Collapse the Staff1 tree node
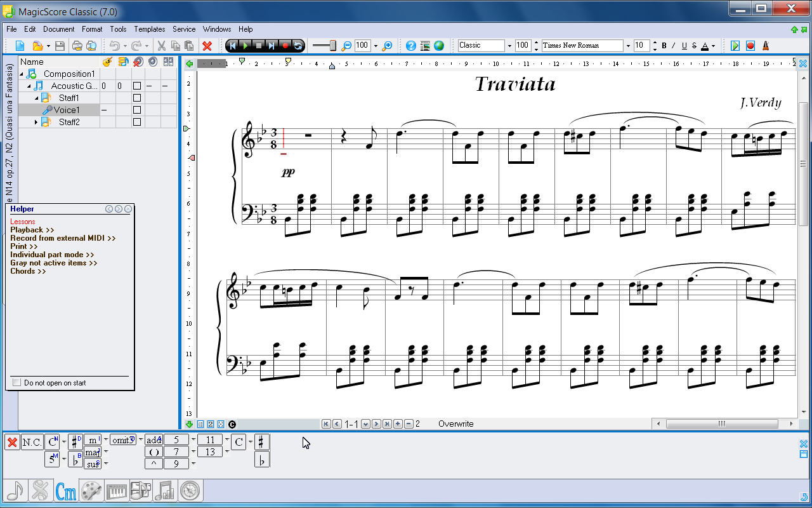Screen dimensions: 812x508 [36, 98]
